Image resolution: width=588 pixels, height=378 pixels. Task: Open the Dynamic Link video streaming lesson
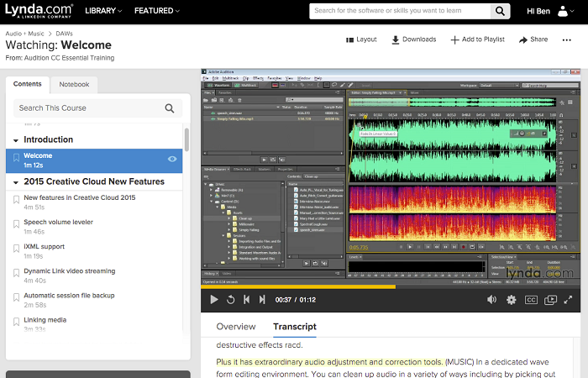(69, 271)
